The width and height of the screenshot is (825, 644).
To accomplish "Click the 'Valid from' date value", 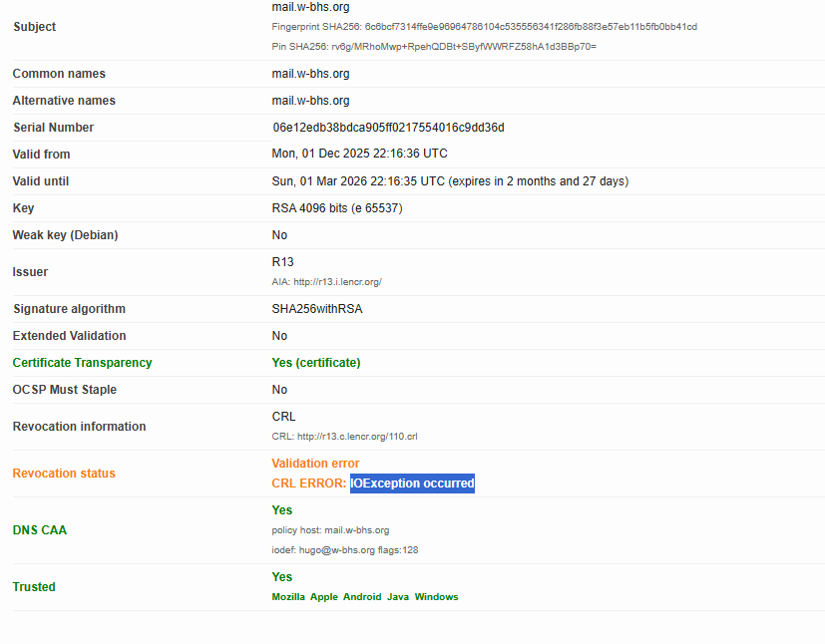I will pyautogui.click(x=359, y=155).
